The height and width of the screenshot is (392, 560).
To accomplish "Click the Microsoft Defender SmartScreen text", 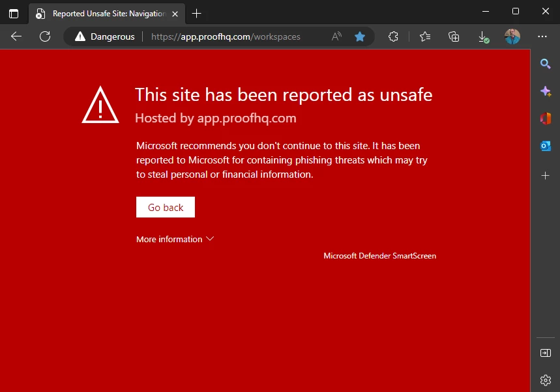I will (379, 256).
